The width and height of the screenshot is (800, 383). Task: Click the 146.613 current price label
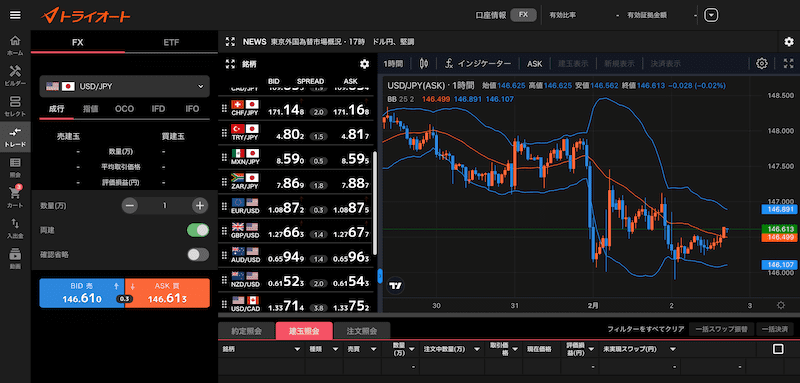click(x=779, y=229)
